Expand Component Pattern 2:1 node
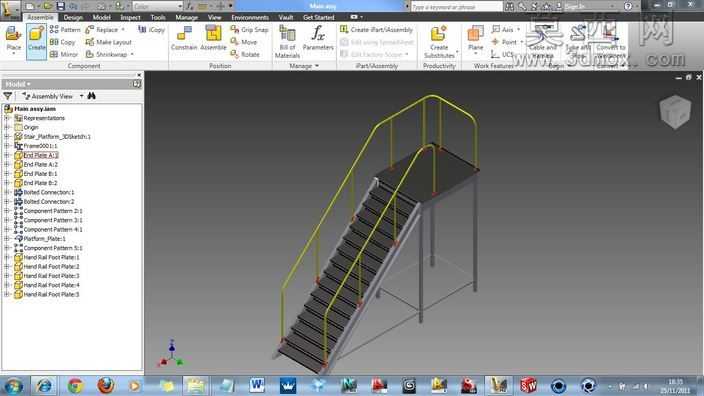This screenshot has width=704, height=396. (x=7, y=211)
